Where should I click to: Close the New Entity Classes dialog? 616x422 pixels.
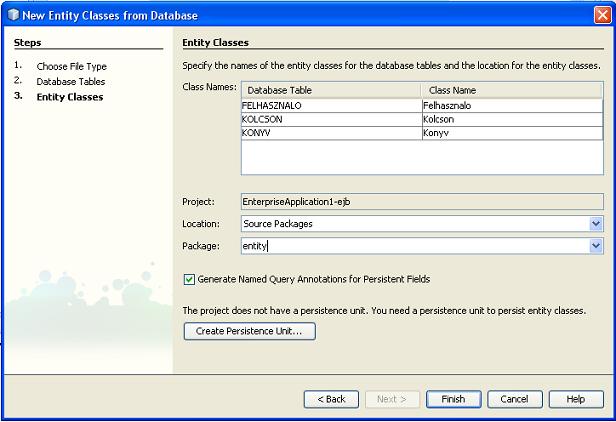[602, 15]
